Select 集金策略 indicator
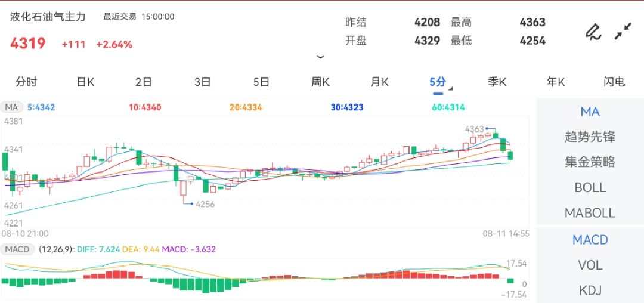 point(590,162)
